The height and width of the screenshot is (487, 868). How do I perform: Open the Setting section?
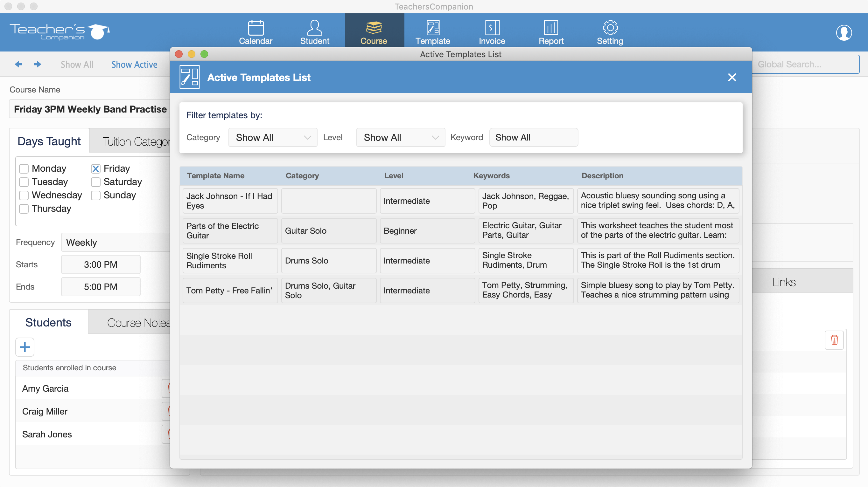[610, 32]
